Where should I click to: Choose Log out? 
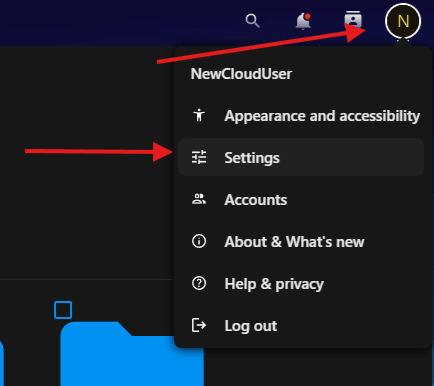[x=301, y=326]
